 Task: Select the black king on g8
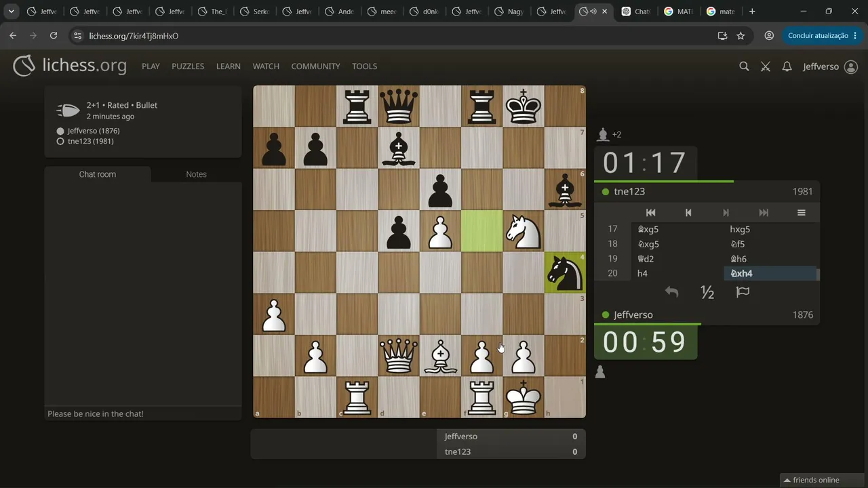pos(524,106)
